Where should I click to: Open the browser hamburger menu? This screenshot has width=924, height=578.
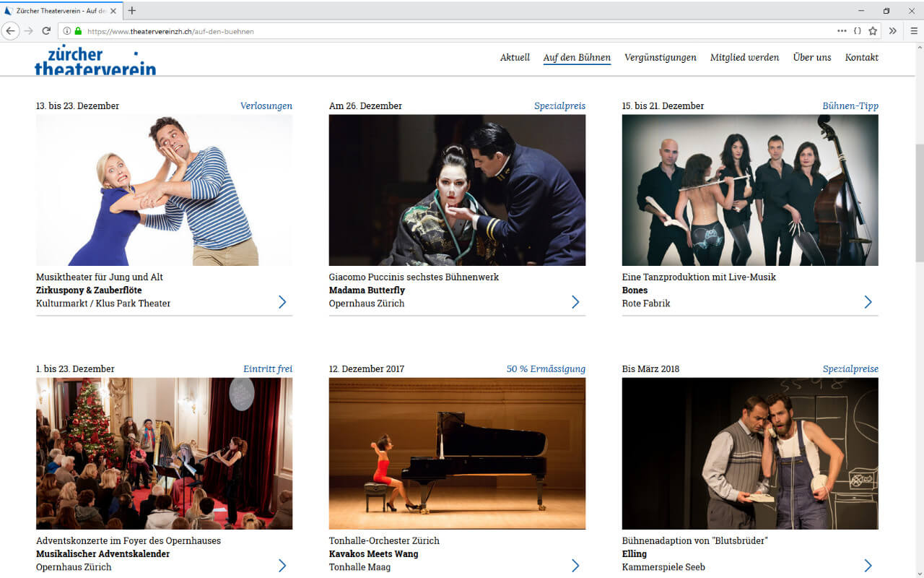tap(913, 31)
